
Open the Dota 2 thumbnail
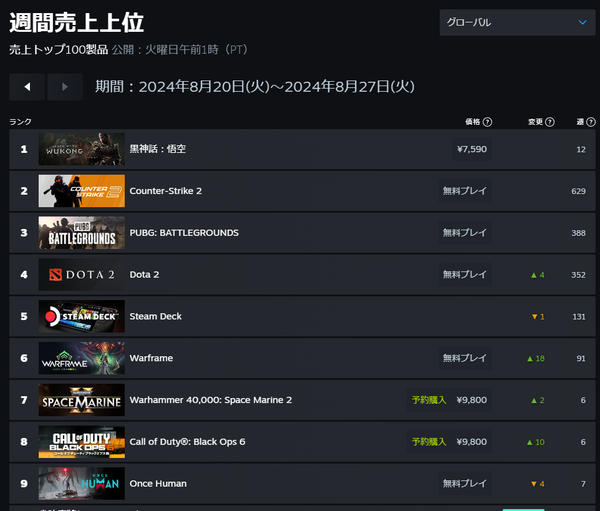82,274
